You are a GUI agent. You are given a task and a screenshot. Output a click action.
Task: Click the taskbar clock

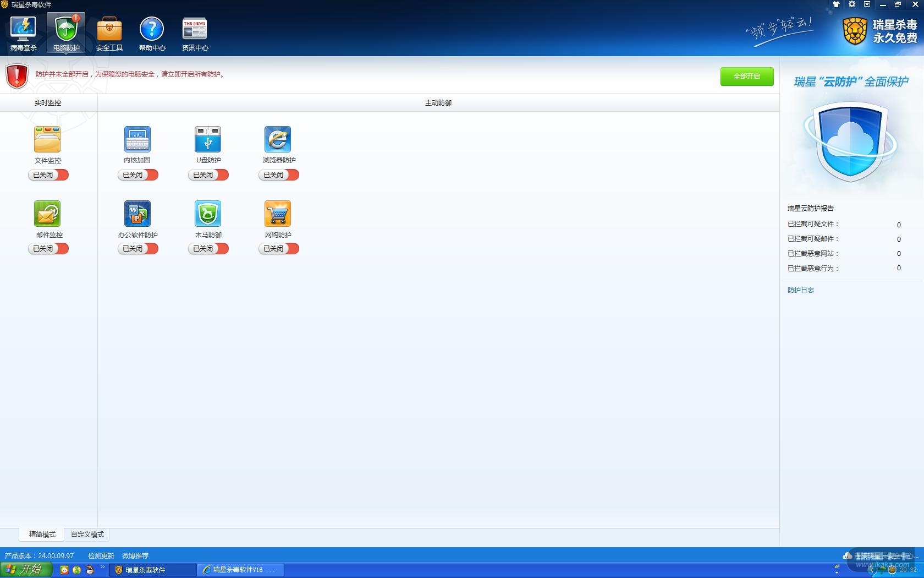tap(908, 570)
